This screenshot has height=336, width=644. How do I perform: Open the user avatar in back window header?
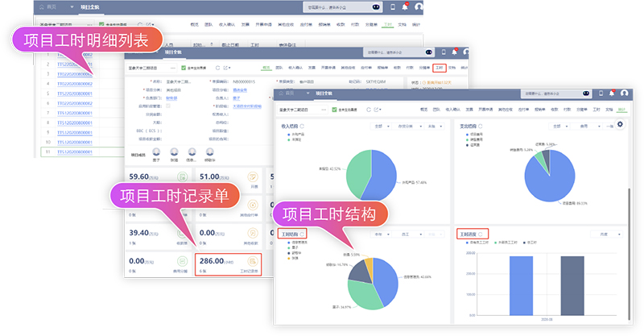(419, 6)
